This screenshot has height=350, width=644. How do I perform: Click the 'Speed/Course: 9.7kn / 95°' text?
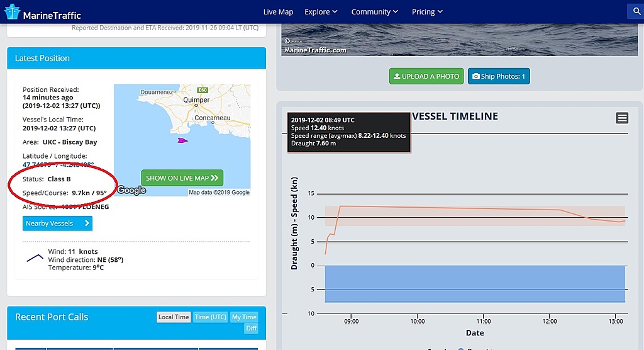65,193
